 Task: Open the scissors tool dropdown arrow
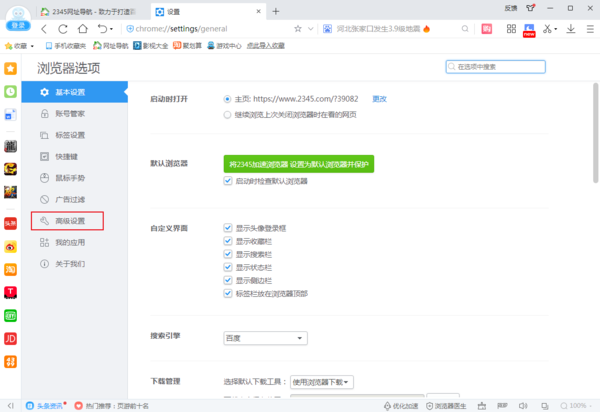coord(556,29)
